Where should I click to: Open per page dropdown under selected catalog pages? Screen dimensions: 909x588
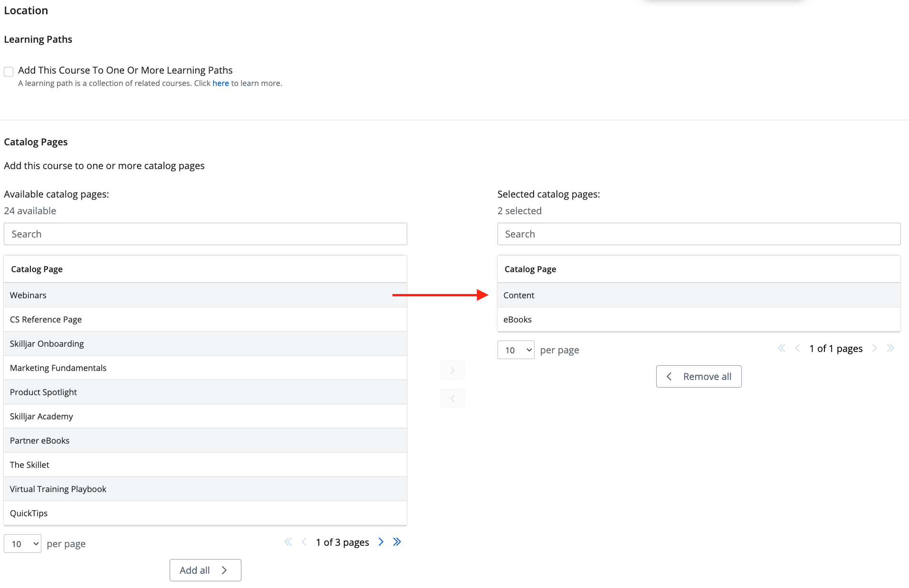click(516, 350)
